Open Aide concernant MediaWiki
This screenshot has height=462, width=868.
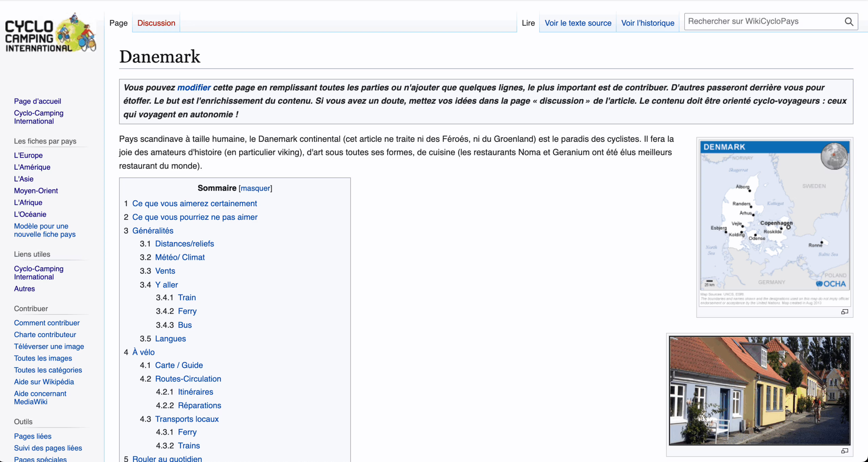pyautogui.click(x=40, y=398)
